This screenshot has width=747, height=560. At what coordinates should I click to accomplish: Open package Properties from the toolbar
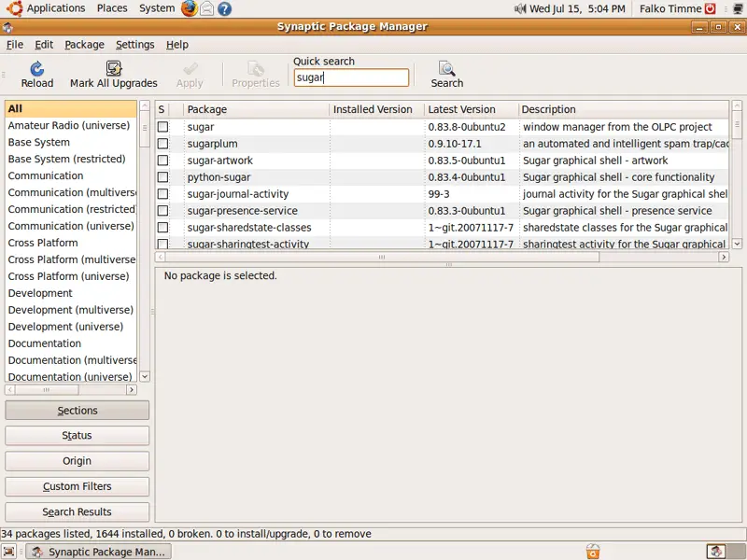click(x=255, y=75)
